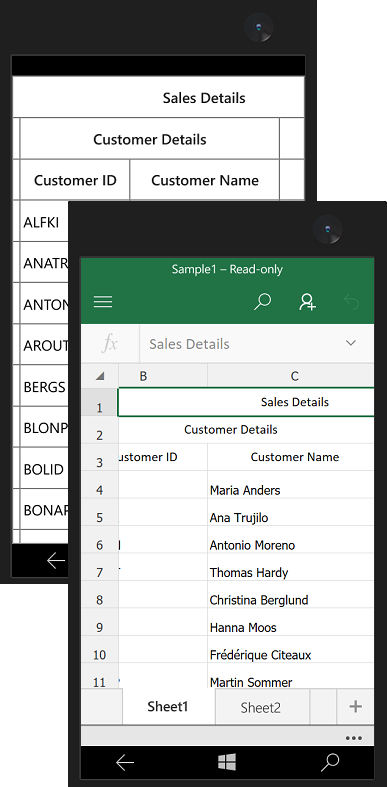Viewport: 387px width, 787px height.
Task: Select row 1 header
Action: (99, 403)
